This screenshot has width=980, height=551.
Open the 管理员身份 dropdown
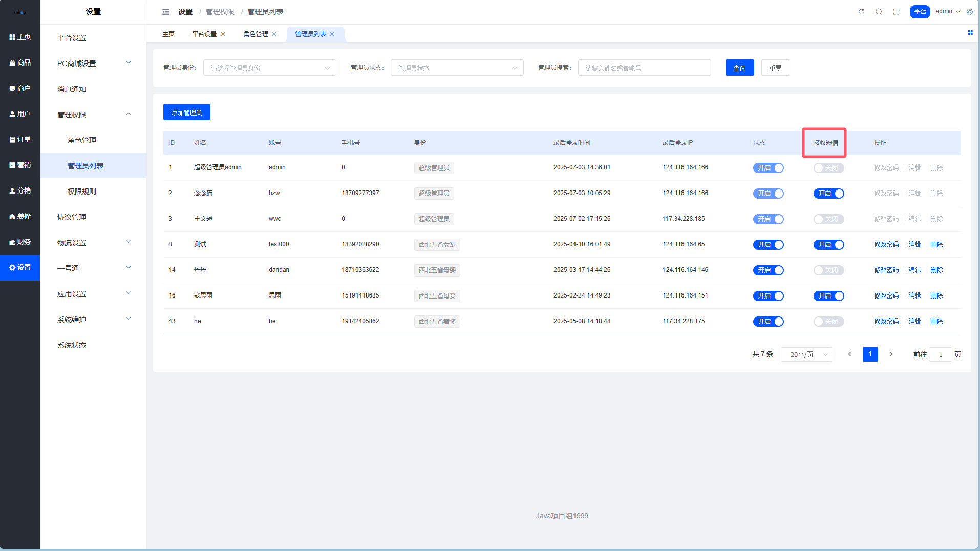(269, 68)
